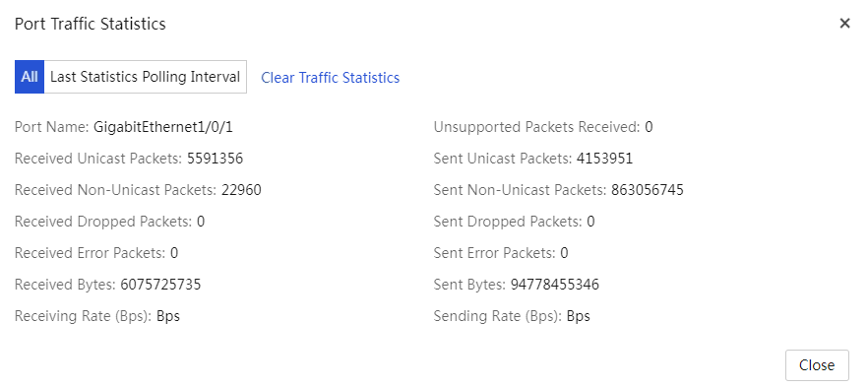The height and width of the screenshot is (388, 868).
Task: Close the dialog with the X icon
Action: pos(844,24)
